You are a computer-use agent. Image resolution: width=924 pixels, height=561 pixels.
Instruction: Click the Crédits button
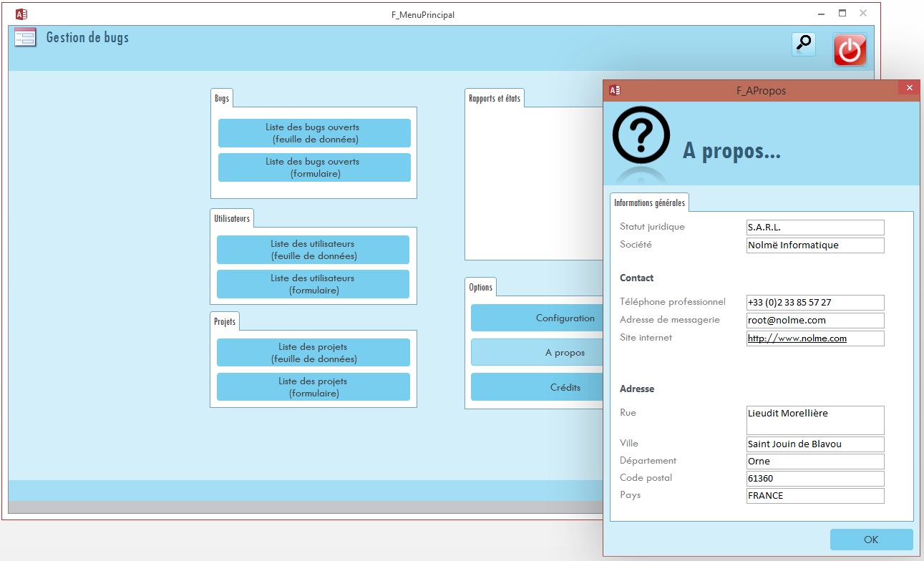tap(537, 386)
